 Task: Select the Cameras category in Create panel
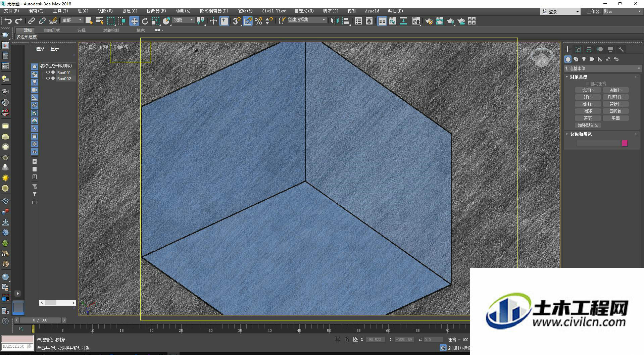592,59
